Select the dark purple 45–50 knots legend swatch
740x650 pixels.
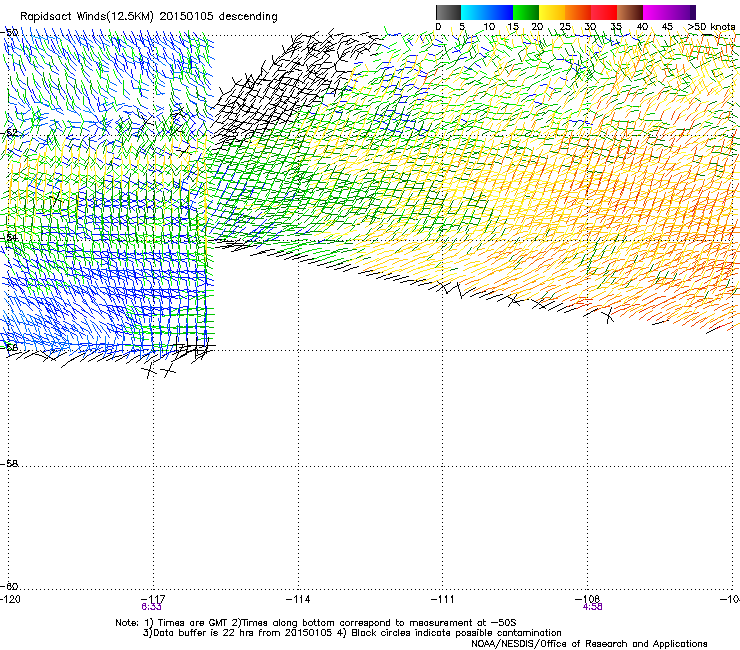[x=682, y=12]
